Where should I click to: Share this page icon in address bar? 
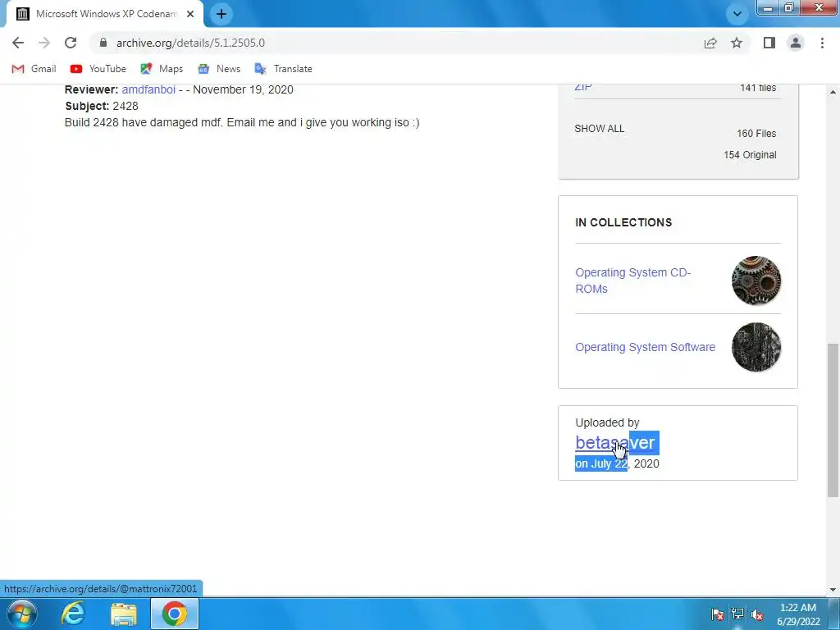click(710, 43)
